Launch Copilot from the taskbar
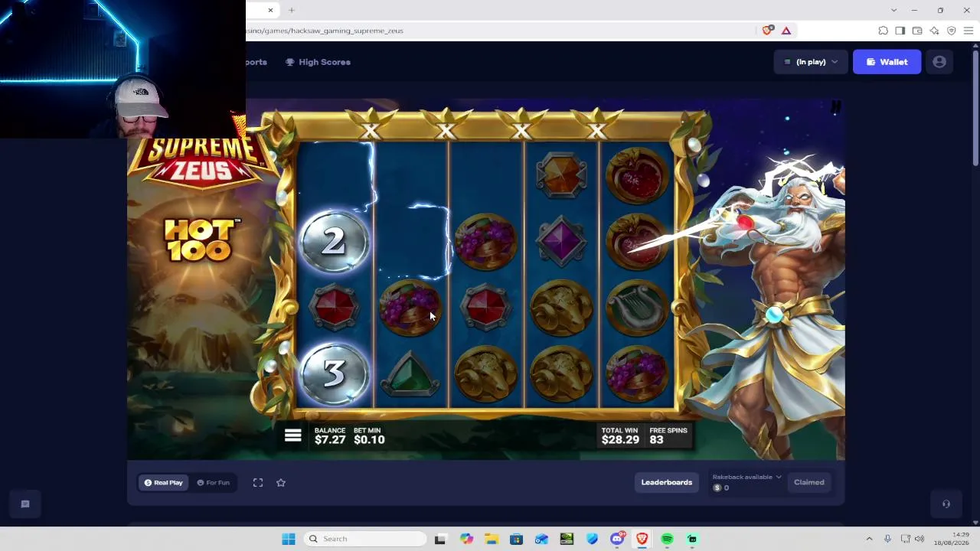This screenshot has height=551, width=980. 466,539
